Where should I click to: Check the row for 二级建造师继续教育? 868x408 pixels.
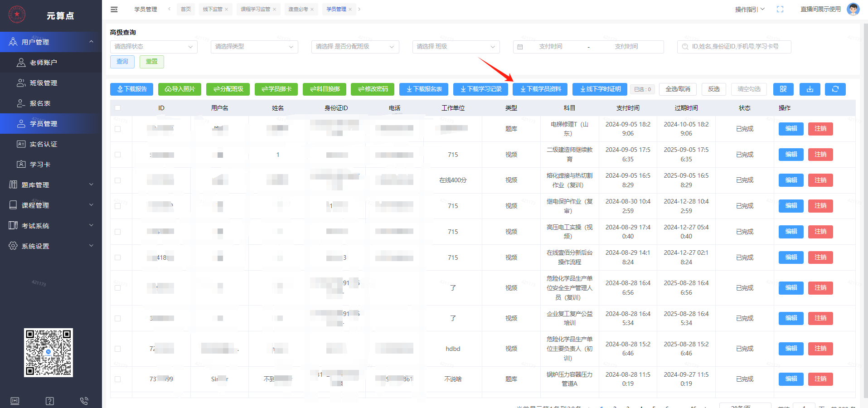click(118, 155)
